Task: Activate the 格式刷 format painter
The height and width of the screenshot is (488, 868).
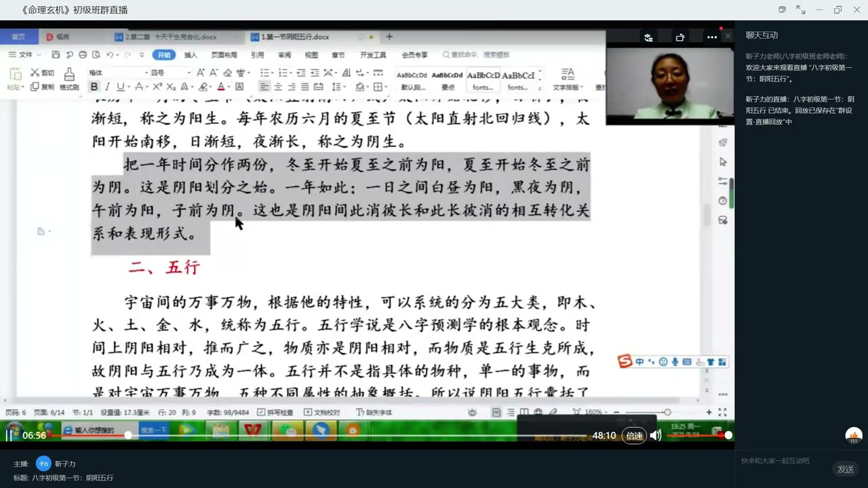Action: point(69,79)
